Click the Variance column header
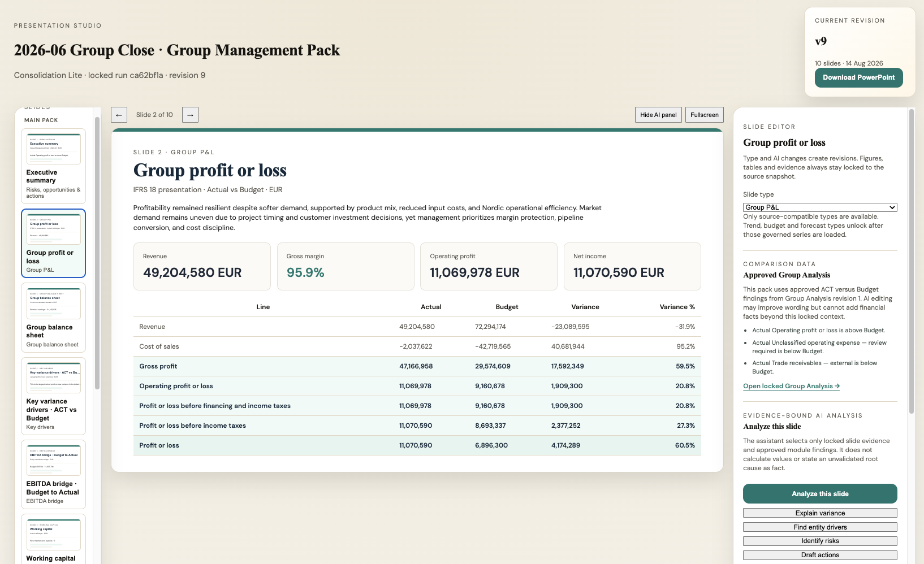Screen dimensions: 924x564 585,307
